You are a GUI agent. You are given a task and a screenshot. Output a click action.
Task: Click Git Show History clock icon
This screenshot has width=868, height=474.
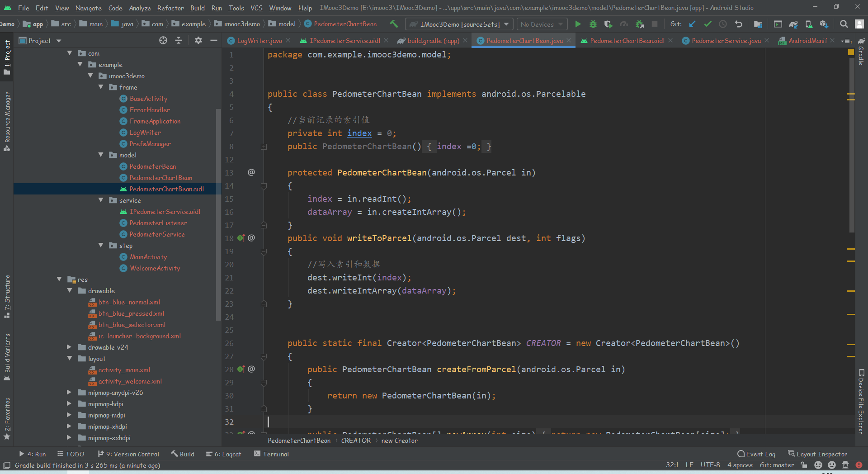click(x=723, y=24)
